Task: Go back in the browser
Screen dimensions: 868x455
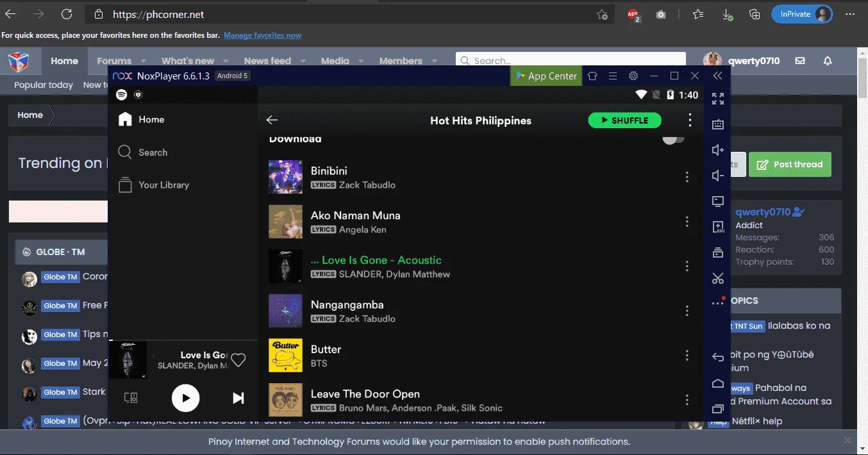Action: [11, 13]
